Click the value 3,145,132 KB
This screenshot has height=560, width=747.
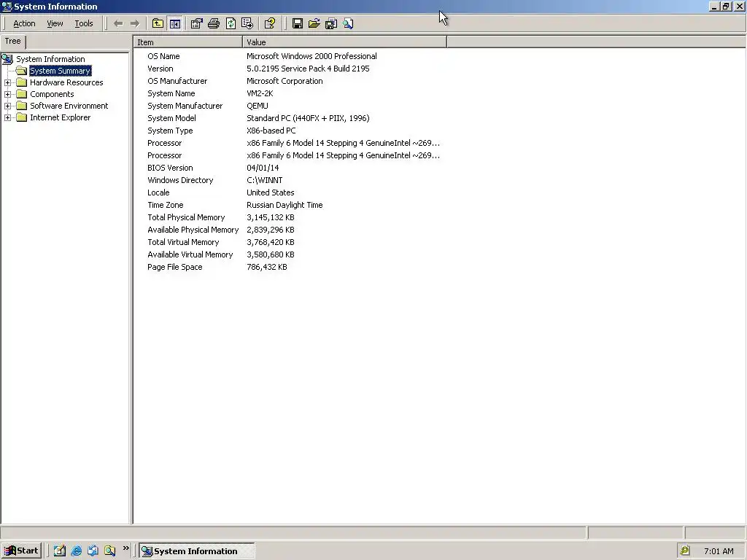click(x=270, y=217)
